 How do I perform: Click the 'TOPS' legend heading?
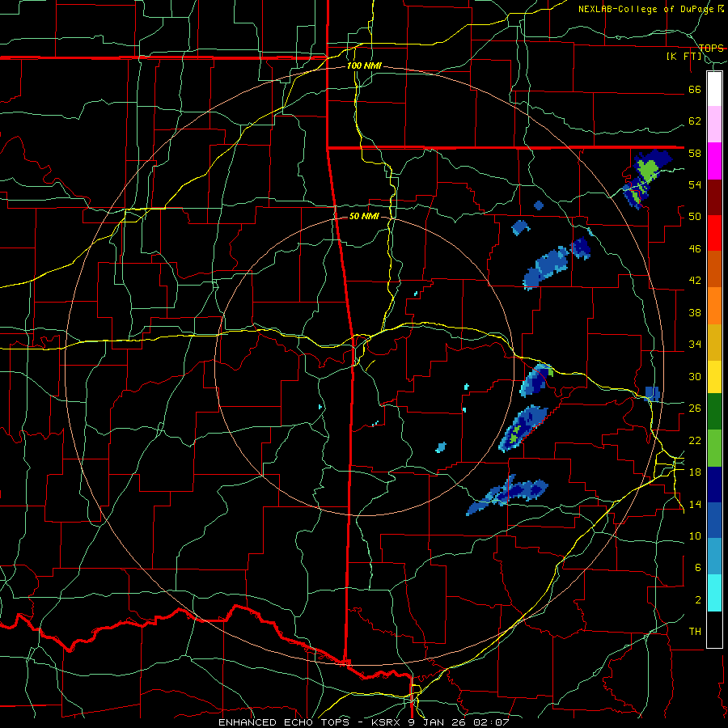[x=711, y=49]
